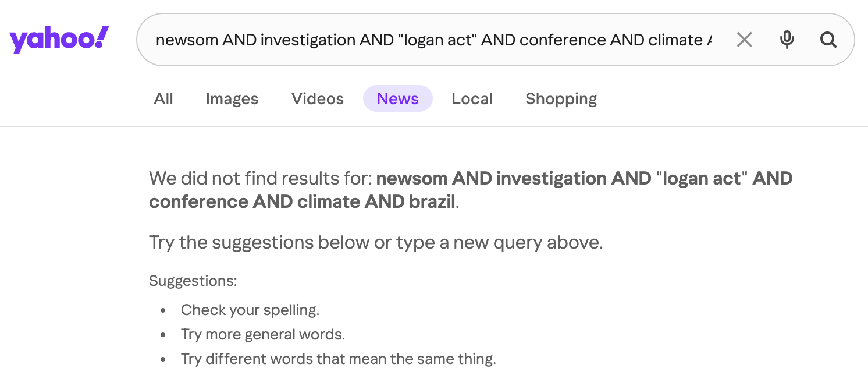Go to the Local search tab
This screenshot has height=375, width=868.
(x=472, y=99)
